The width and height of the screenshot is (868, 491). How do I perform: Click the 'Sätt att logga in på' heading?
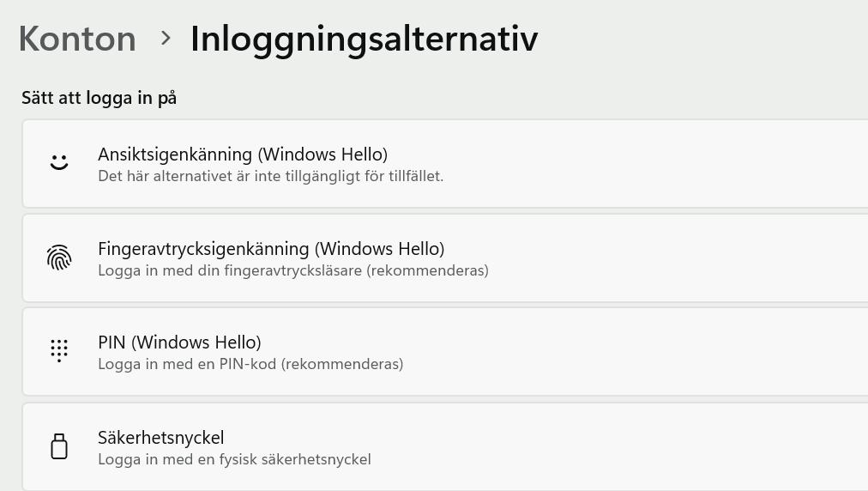coord(99,98)
